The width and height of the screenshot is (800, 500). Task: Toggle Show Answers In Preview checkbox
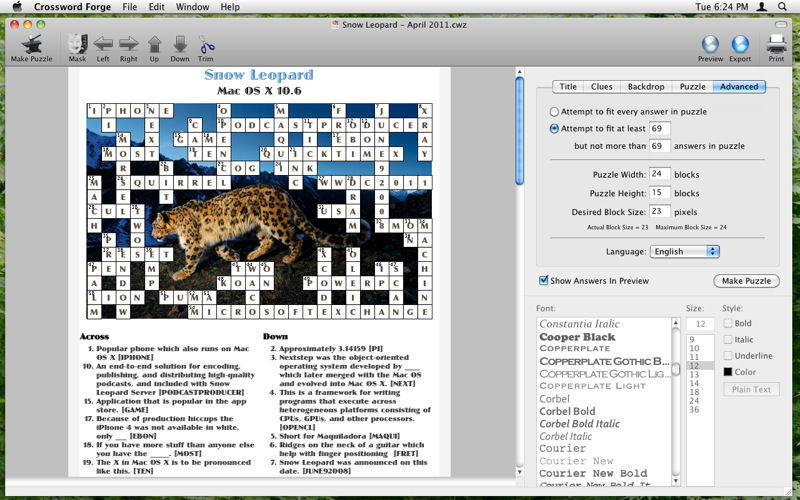(544, 280)
